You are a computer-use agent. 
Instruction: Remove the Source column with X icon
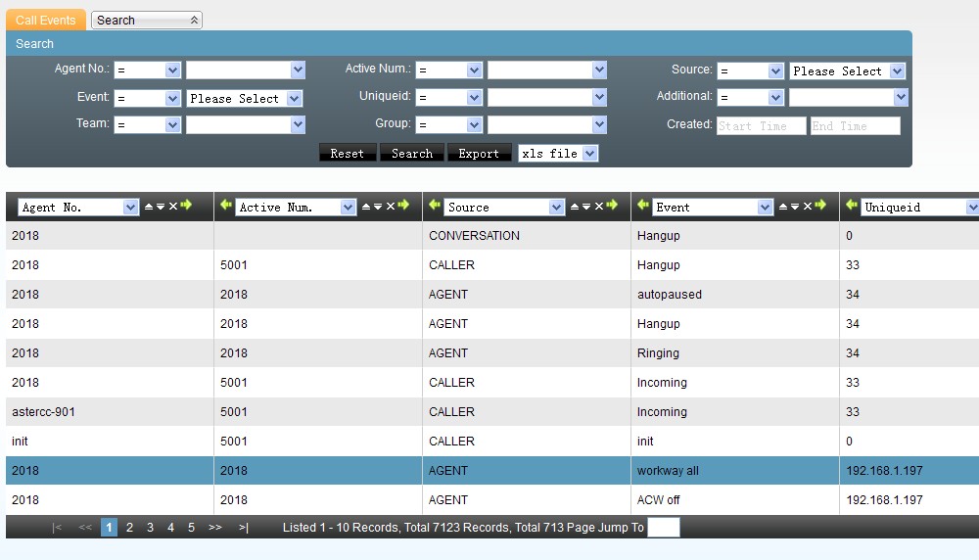(x=598, y=207)
